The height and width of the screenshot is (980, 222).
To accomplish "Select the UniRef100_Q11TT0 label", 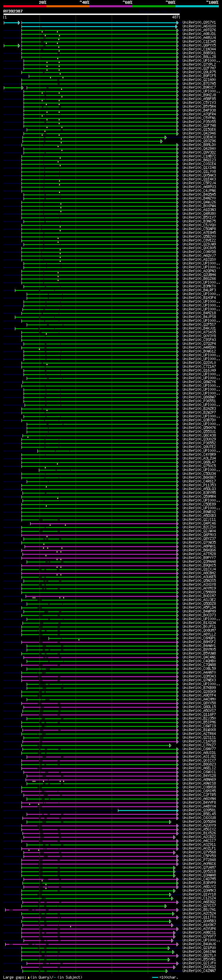I will [199, 918].
